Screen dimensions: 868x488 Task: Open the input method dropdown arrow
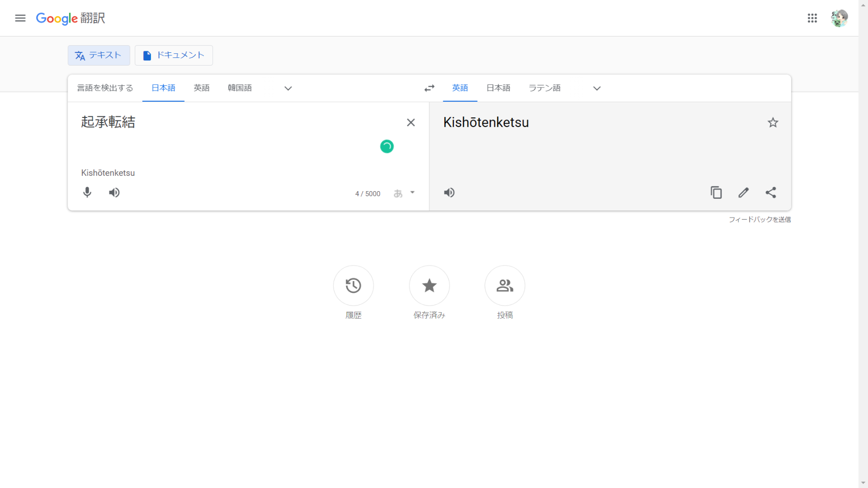click(x=412, y=193)
